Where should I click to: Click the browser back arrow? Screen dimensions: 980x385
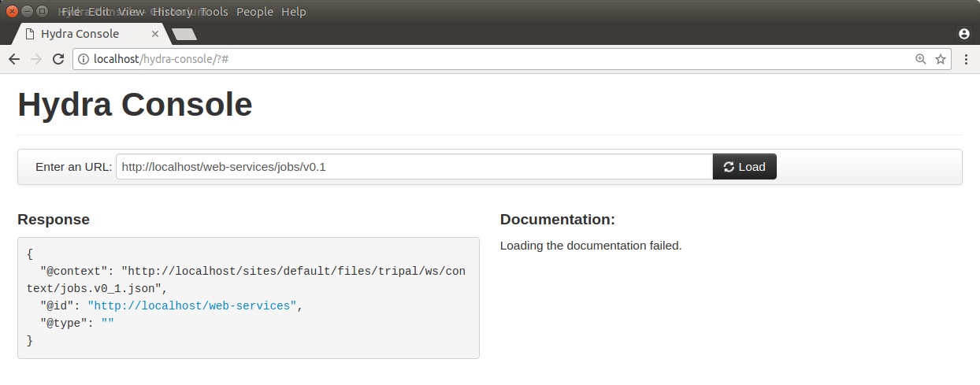pos(14,59)
